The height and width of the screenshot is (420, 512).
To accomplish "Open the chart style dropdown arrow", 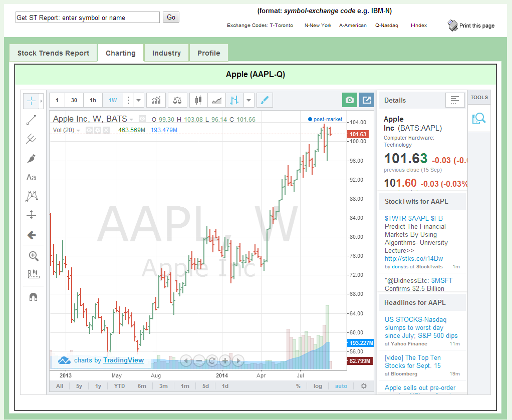I will (249, 100).
